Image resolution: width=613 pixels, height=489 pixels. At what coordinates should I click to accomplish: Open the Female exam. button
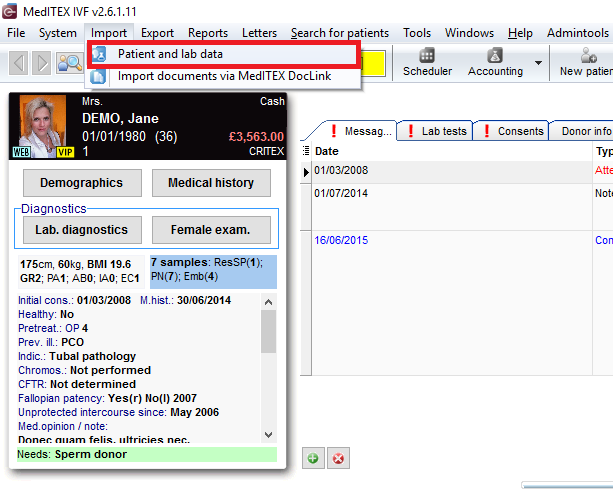[211, 230]
